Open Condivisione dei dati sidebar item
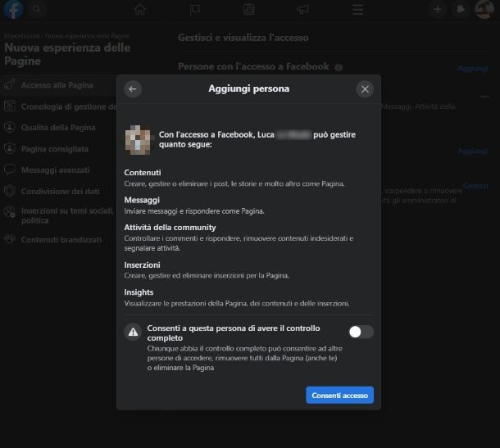This screenshot has width=500, height=448. [59, 191]
